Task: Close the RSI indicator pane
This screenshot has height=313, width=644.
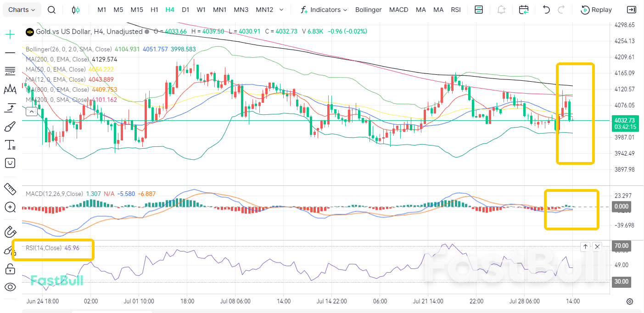Action: tap(597, 246)
